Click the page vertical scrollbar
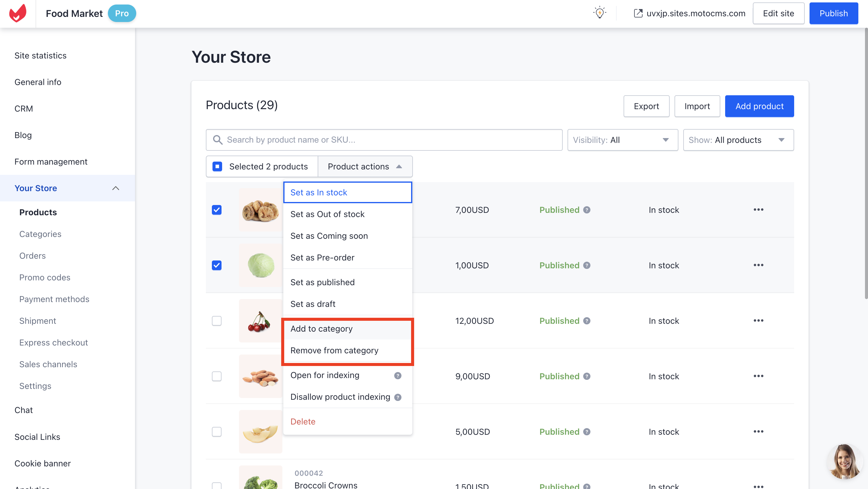Viewport: 868px width, 489px height. (866, 163)
